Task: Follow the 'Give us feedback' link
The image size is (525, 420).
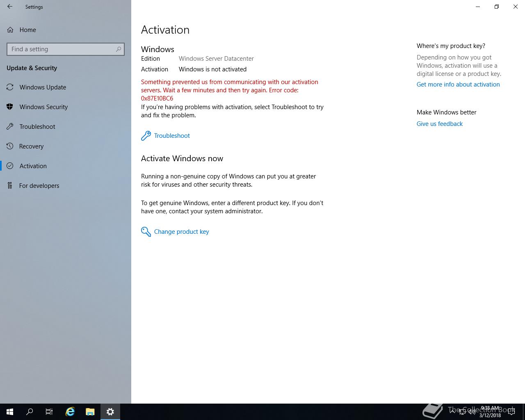Action: pos(440,124)
